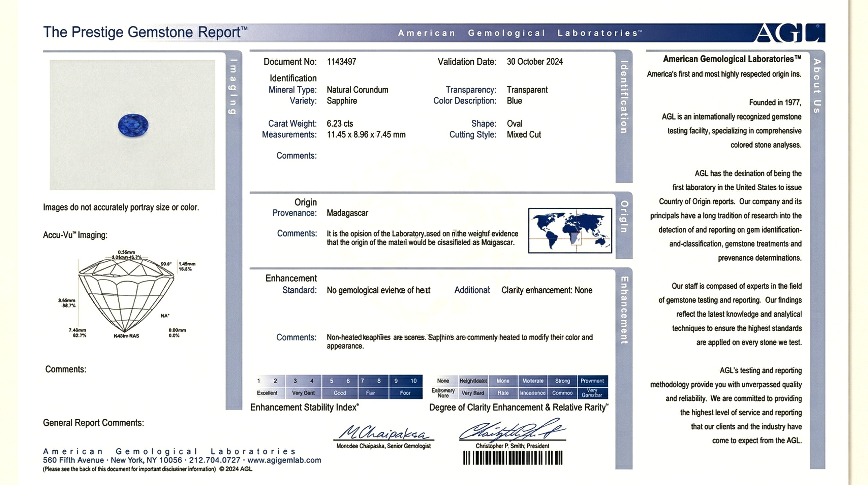Click the Oval shape value
Screen dimensions: 868x485
pos(515,124)
